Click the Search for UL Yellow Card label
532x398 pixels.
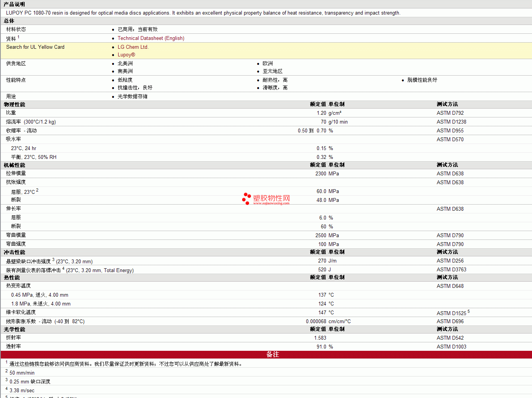(x=35, y=47)
